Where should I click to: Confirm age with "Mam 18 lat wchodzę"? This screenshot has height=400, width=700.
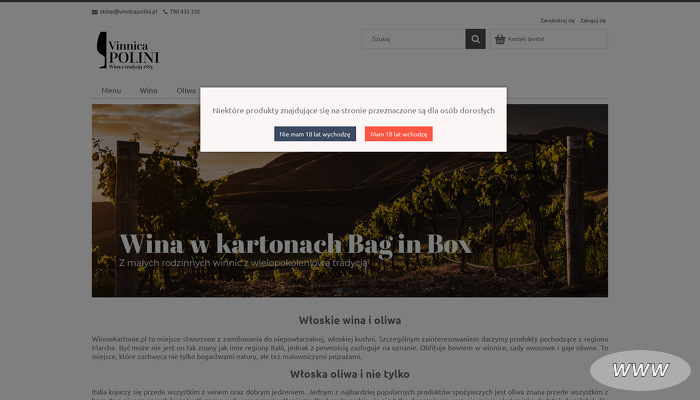(398, 134)
